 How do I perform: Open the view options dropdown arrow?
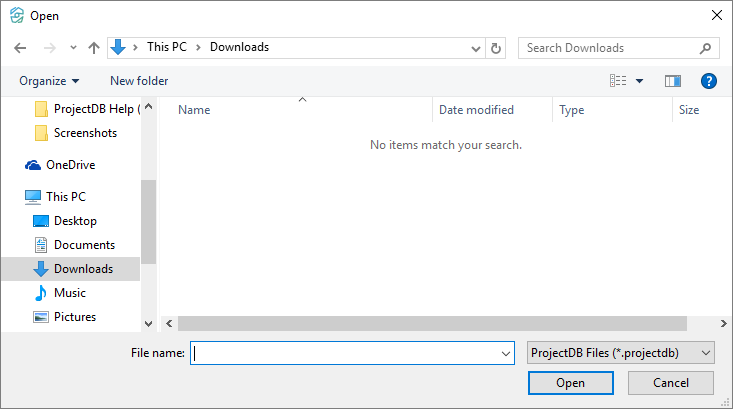click(640, 81)
